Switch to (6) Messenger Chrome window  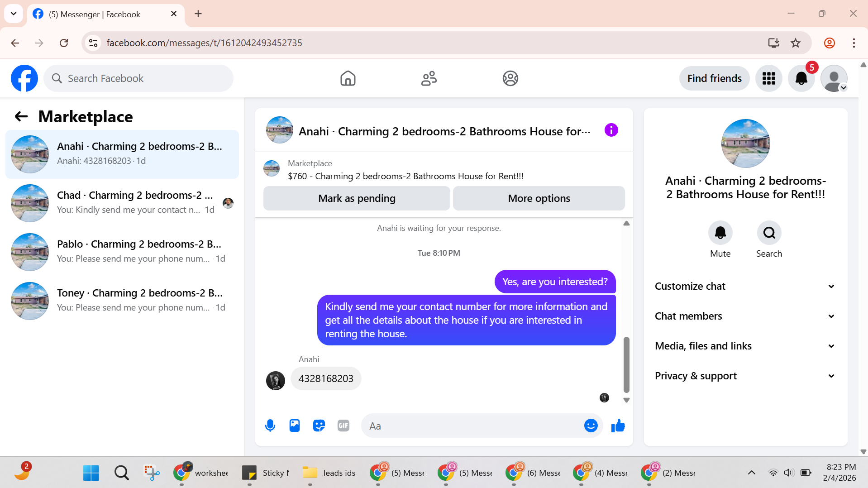click(533, 473)
